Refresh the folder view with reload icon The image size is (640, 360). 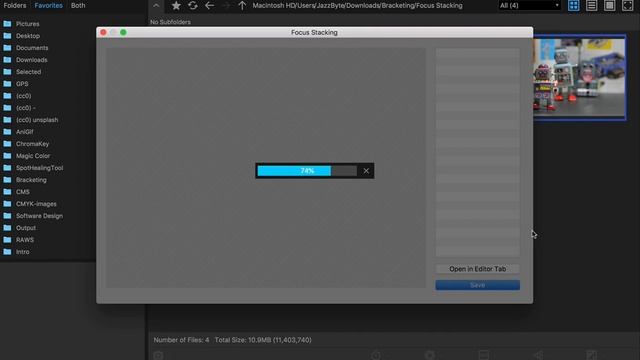193,6
